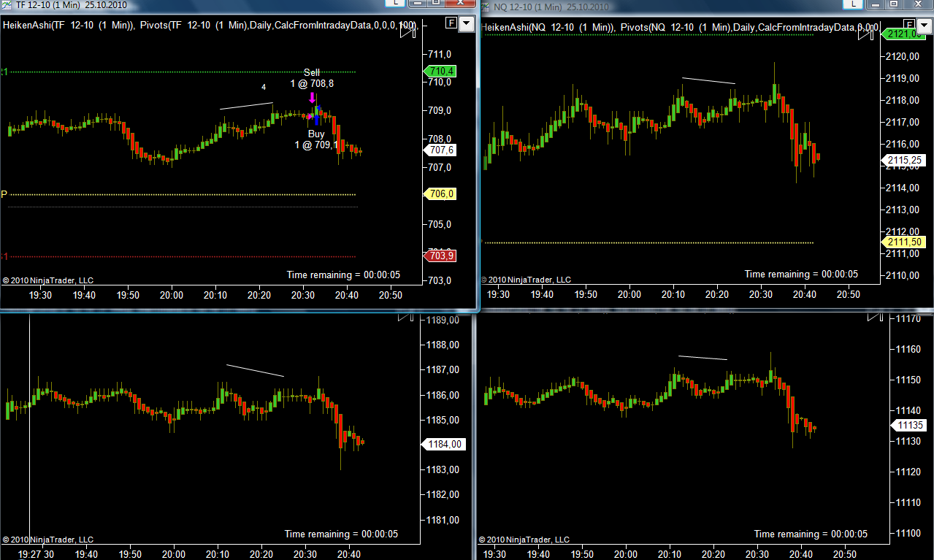Select the white trend line in TF chart
This screenshot has height=560, width=934.
point(246,106)
